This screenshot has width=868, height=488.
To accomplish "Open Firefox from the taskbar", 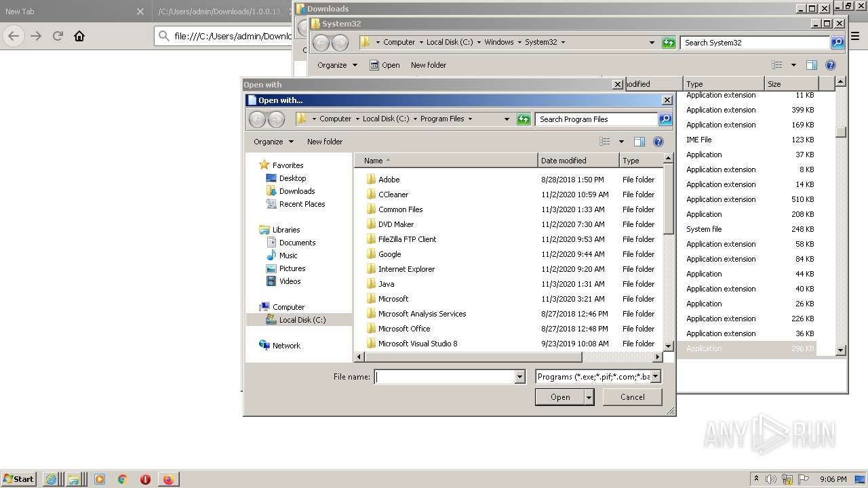I will point(168,479).
